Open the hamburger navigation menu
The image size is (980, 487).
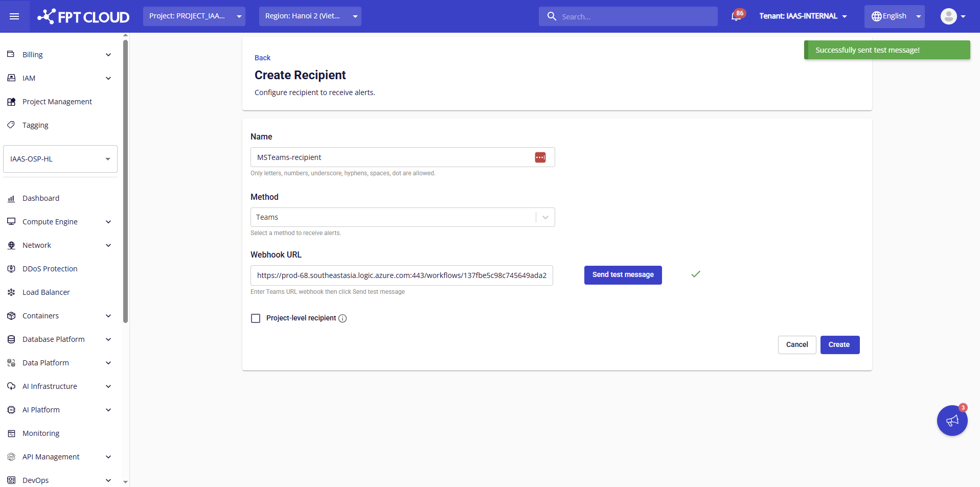pos(14,16)
